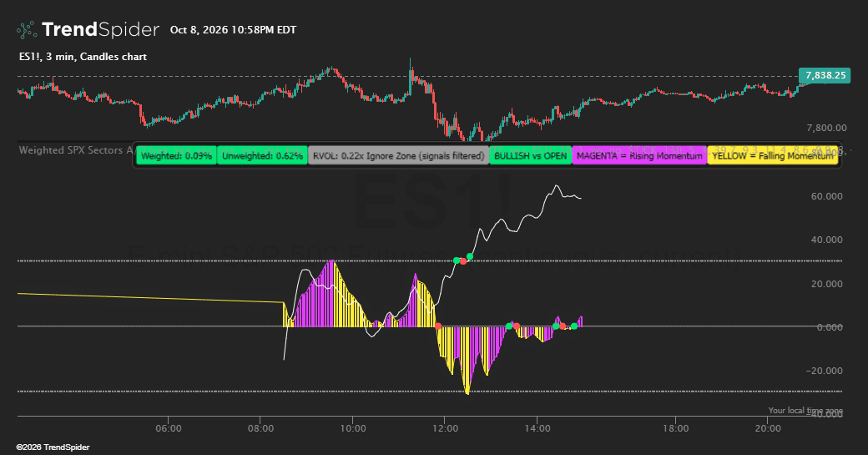Click the 7,838.25 current price label

tap(825, 75)
